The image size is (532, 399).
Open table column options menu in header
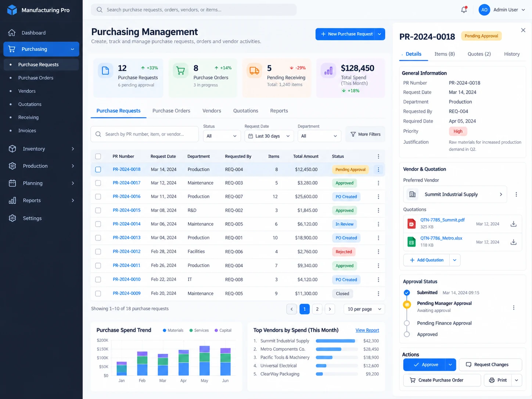378,157
